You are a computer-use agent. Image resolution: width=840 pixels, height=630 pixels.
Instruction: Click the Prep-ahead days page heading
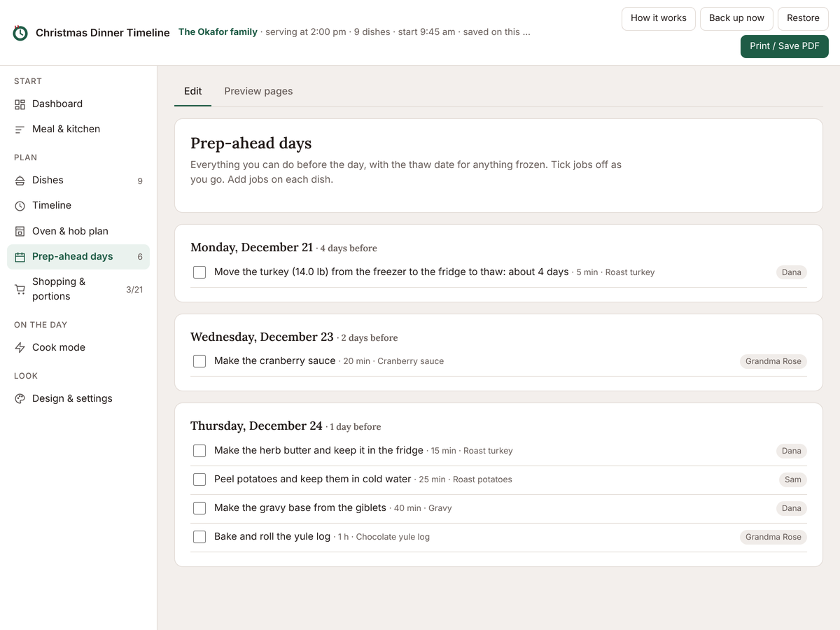[251, 143]
